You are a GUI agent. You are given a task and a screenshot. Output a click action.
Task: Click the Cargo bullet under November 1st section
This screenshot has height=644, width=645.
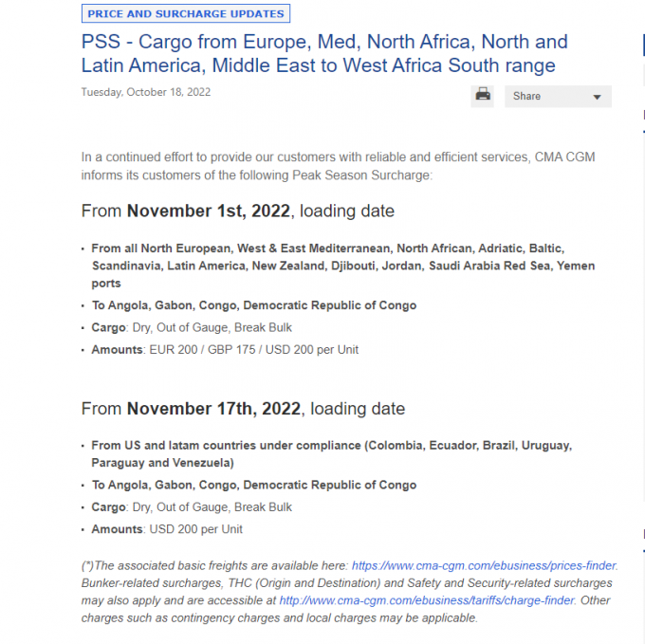192,327
